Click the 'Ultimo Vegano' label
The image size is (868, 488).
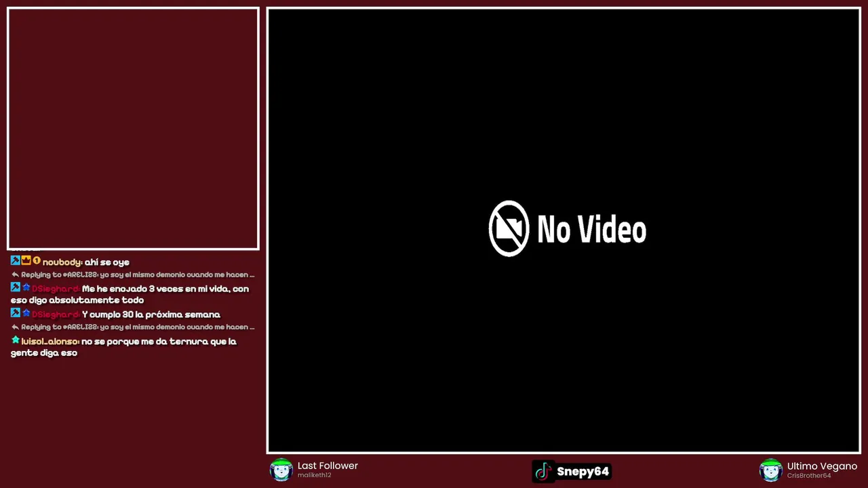tap(822, 466)
